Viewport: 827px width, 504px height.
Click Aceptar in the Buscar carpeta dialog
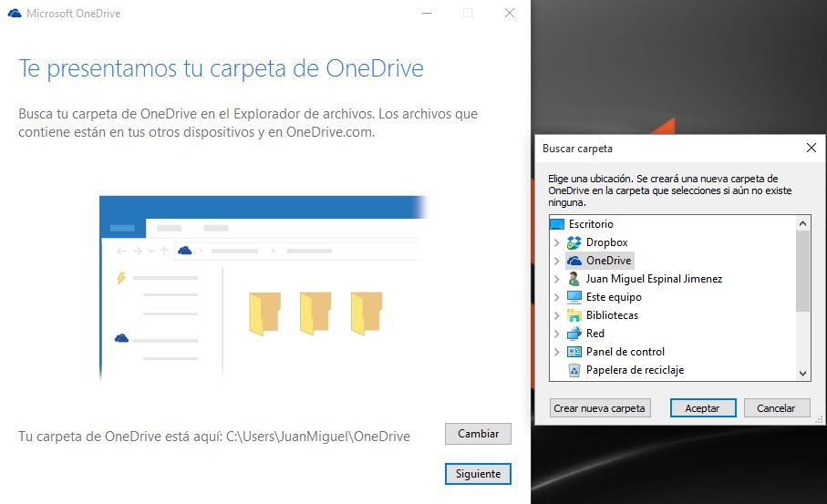[x=702, y=408]
